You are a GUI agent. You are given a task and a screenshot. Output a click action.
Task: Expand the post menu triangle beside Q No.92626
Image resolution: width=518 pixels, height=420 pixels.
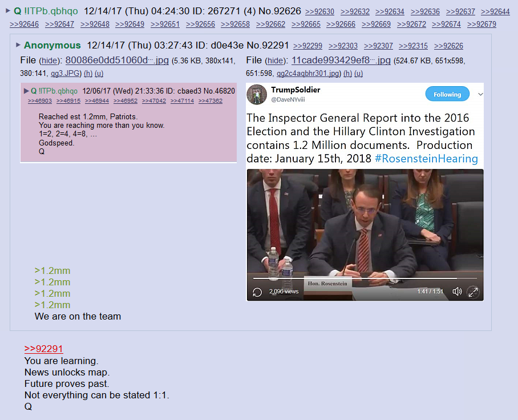(x=8, y=11)
